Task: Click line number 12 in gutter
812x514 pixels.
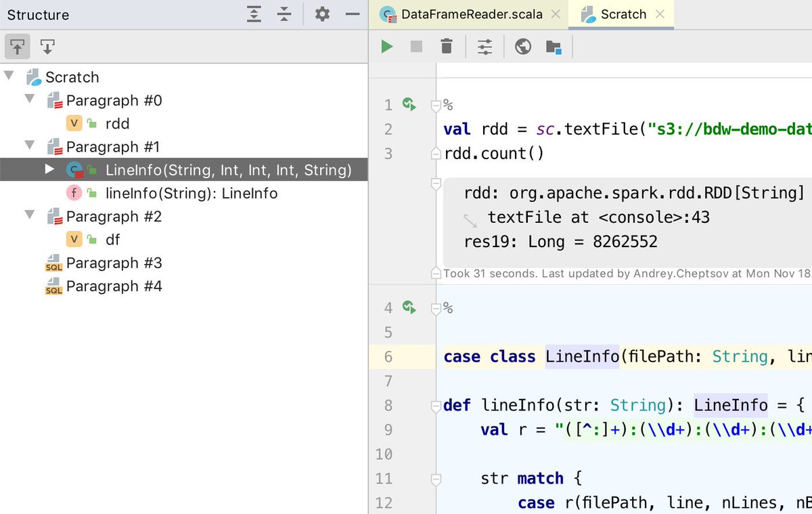Action: point(384,502)
